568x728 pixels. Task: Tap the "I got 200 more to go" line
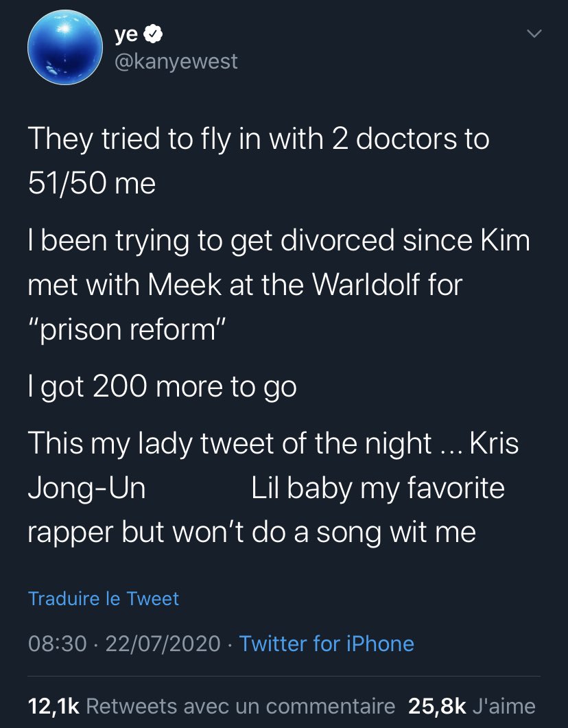[162, 387]
